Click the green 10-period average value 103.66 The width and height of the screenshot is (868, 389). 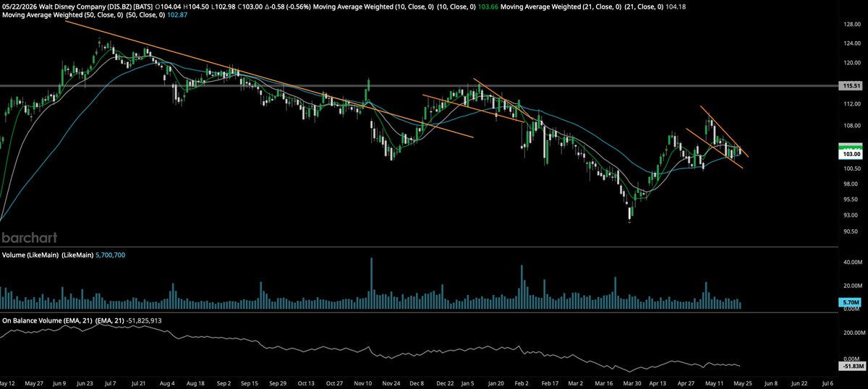[x=487, y=5]
